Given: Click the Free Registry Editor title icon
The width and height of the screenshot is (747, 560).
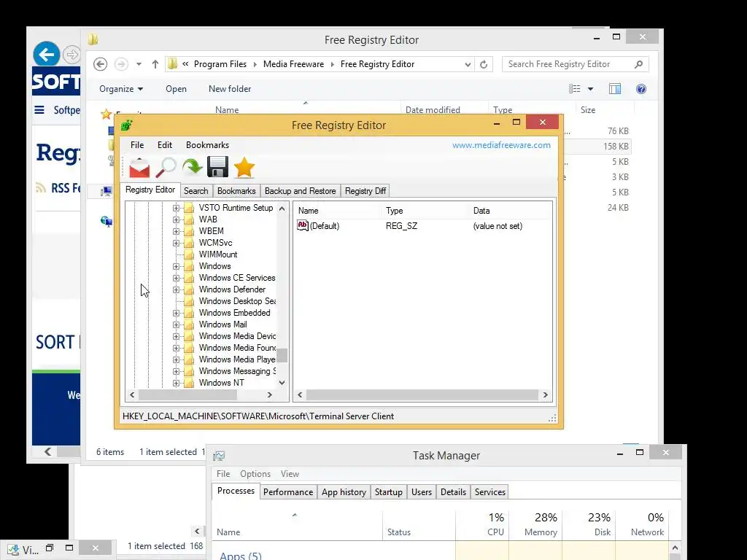Looking at the screenshot, I should (x=126, y=125).
